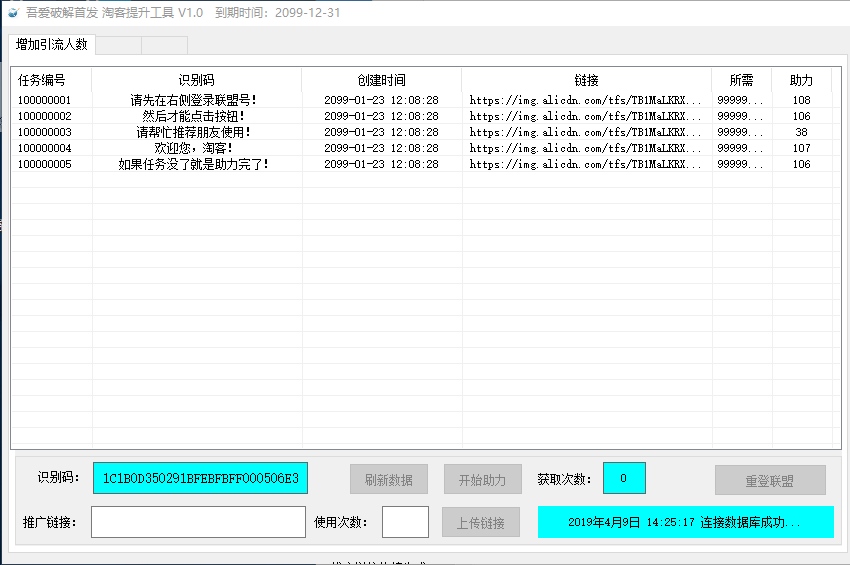The height and width of the screenshot is (565, 850).
Task: Click the text 请先在右侧登录联盟号!
Action: pos(194,100)
